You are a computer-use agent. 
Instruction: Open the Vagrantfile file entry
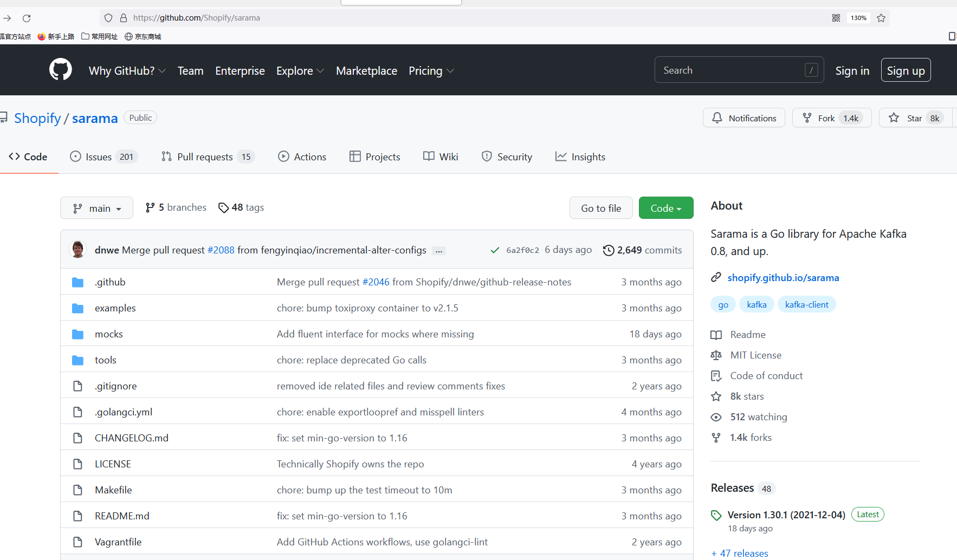click(118, 542)
